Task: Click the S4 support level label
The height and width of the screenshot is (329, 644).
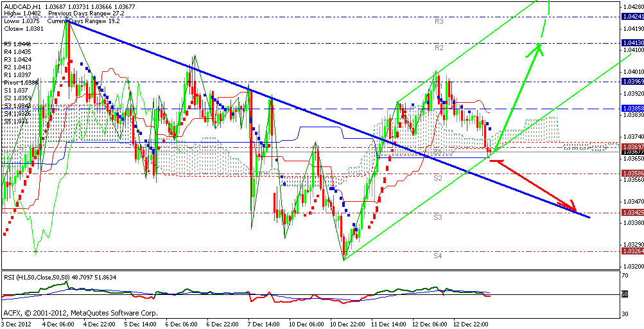Action: pyautogui.click(x=437, y=256)
